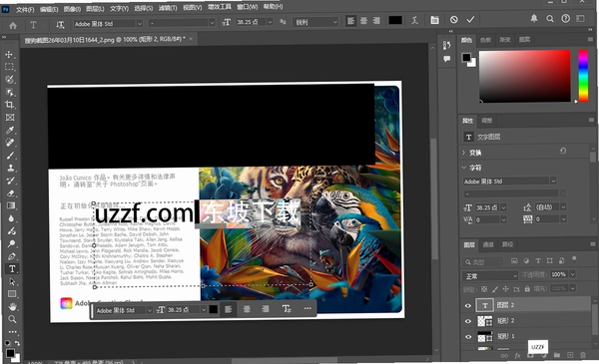599x364 pixels.
Task: Switch to the 调整 tab
Action: tap(487, 121)
